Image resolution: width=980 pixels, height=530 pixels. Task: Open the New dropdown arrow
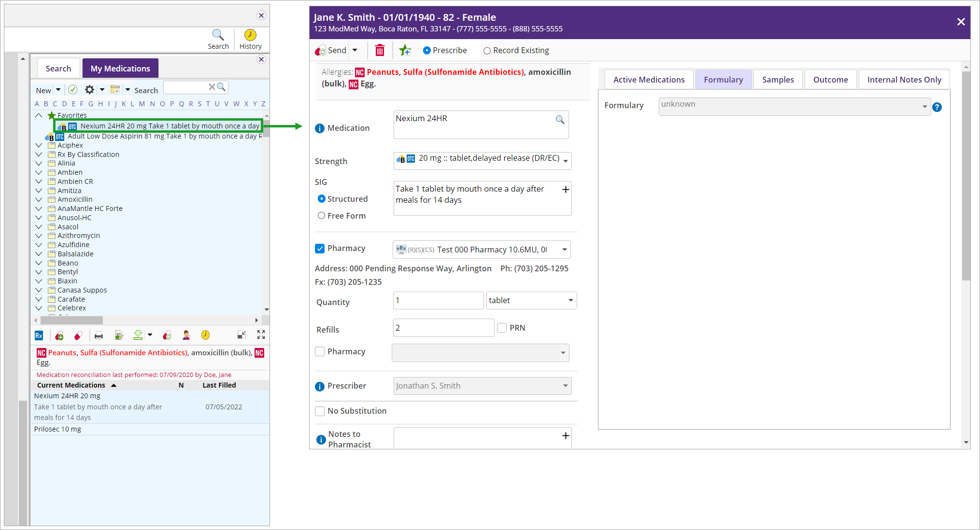pos(58,90)
